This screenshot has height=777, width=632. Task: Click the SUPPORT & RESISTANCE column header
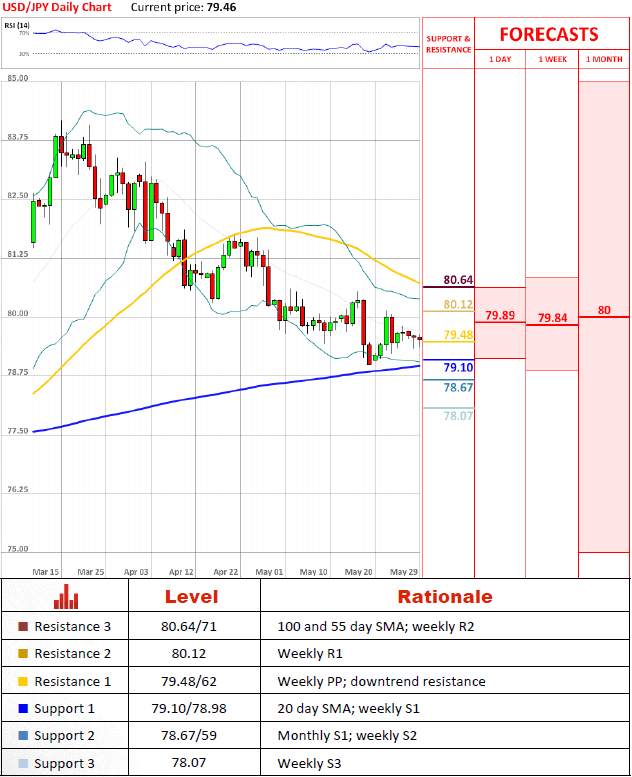click(448, 44)
